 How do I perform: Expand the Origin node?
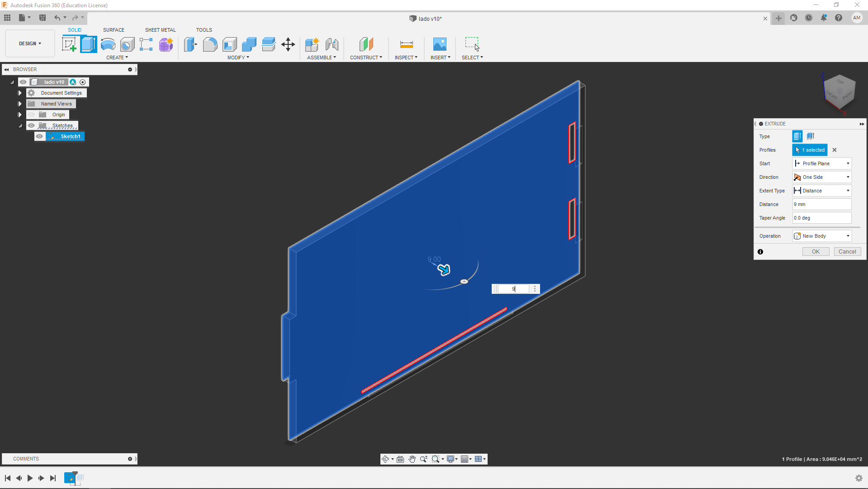coord(20,115)
